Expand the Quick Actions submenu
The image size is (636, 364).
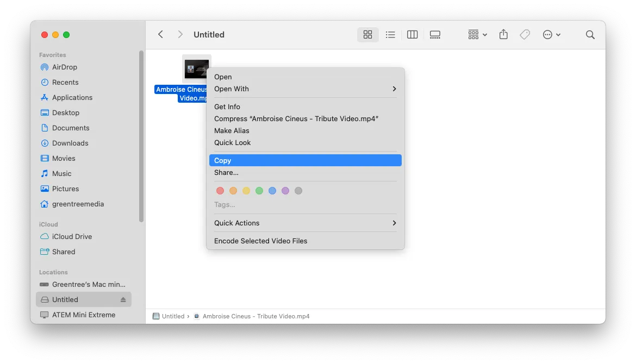[305, 223]
